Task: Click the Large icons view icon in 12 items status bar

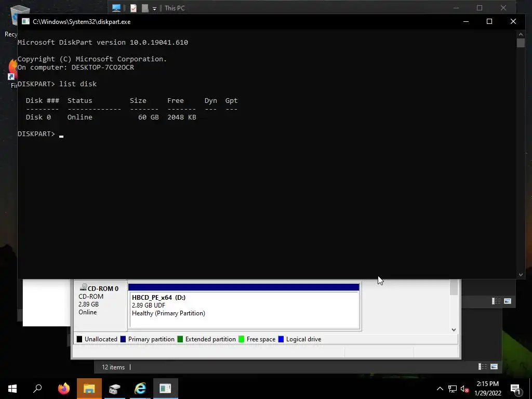Action: coord(495,366)
